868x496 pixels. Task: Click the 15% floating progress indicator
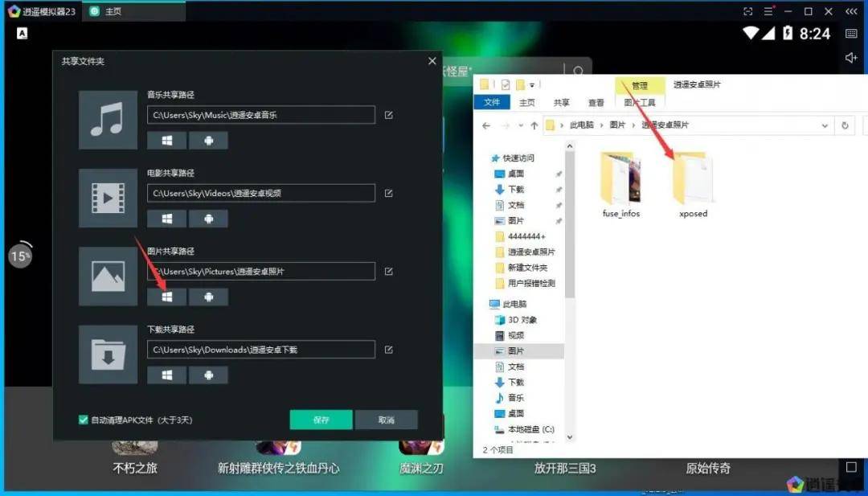20,255
